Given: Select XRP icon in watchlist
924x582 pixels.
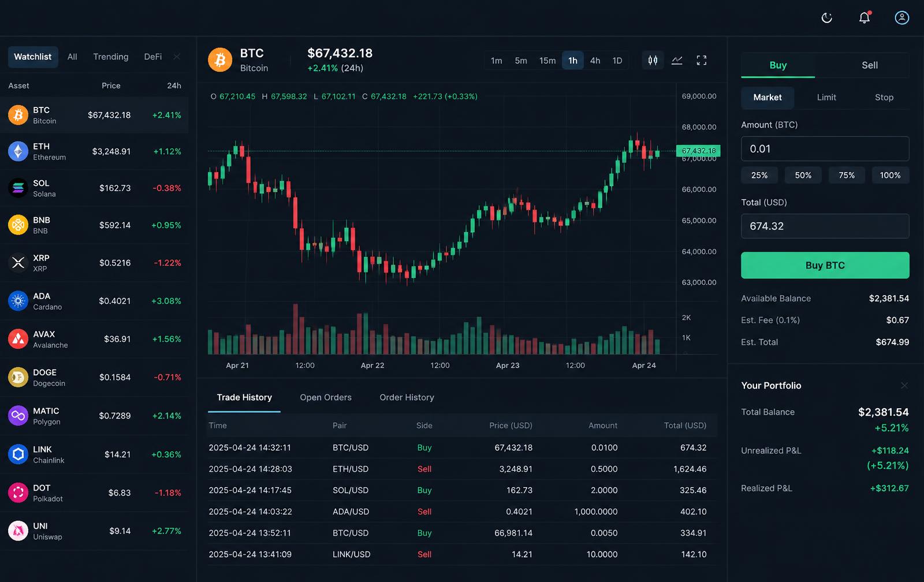Looking at the screenshot, I should tap(18, 263).
